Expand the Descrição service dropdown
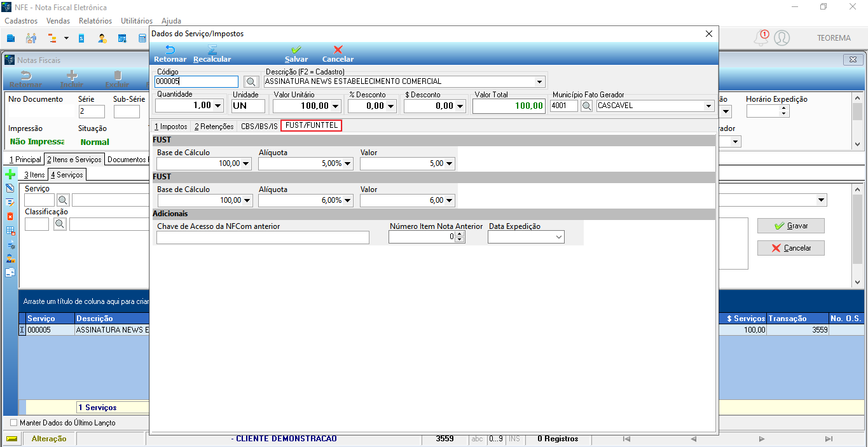Image resolution: width=868 pixels, height=447 pixels. pyautogui.click(x=540, y=81)
